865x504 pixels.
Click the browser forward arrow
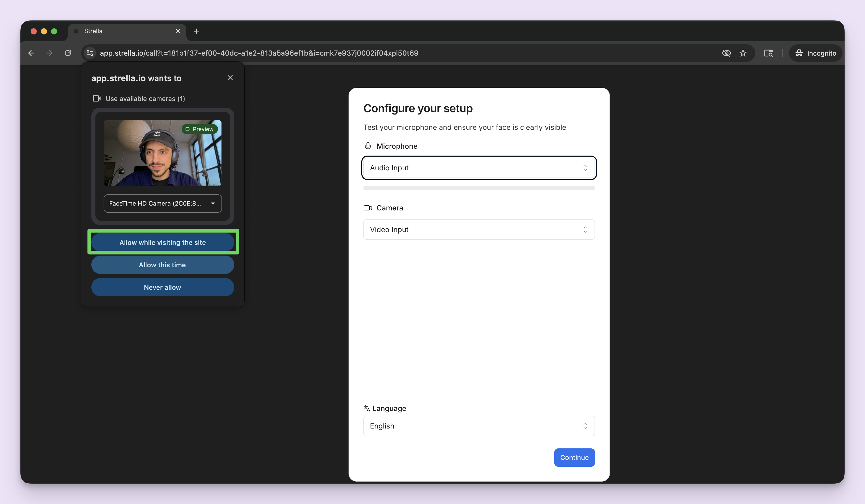click(50, 53)
